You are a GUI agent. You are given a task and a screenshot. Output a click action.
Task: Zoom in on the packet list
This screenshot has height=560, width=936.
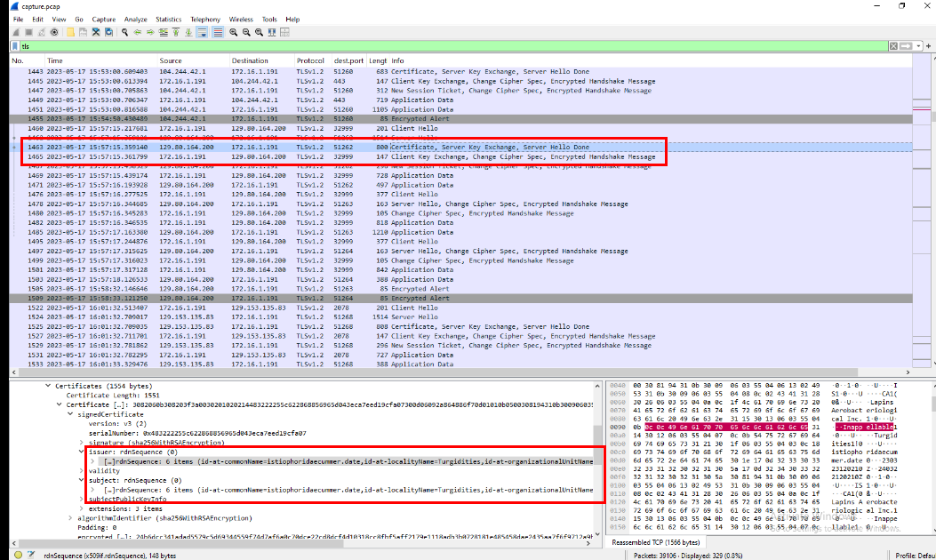coord(234,31)
